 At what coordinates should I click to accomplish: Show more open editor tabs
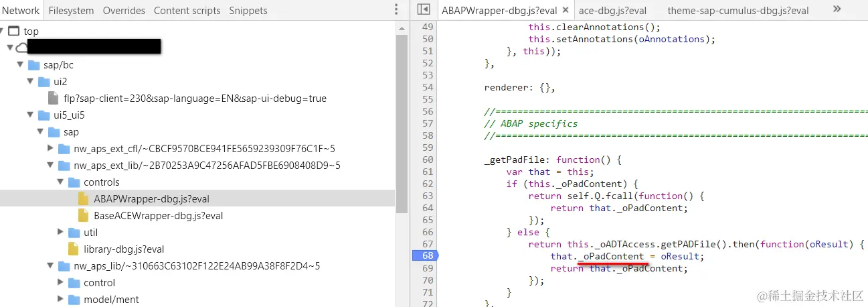pyautogui.click(x=837, y=9)
